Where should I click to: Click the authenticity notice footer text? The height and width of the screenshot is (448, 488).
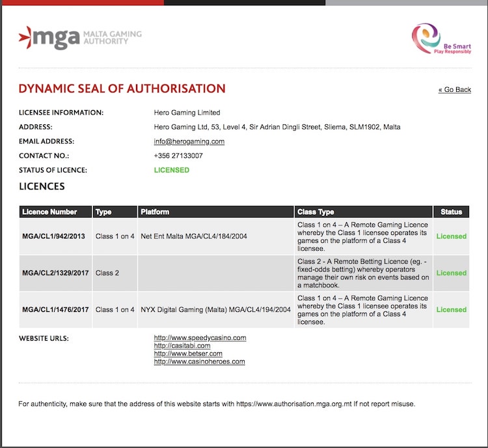click(x=217, y=404)
